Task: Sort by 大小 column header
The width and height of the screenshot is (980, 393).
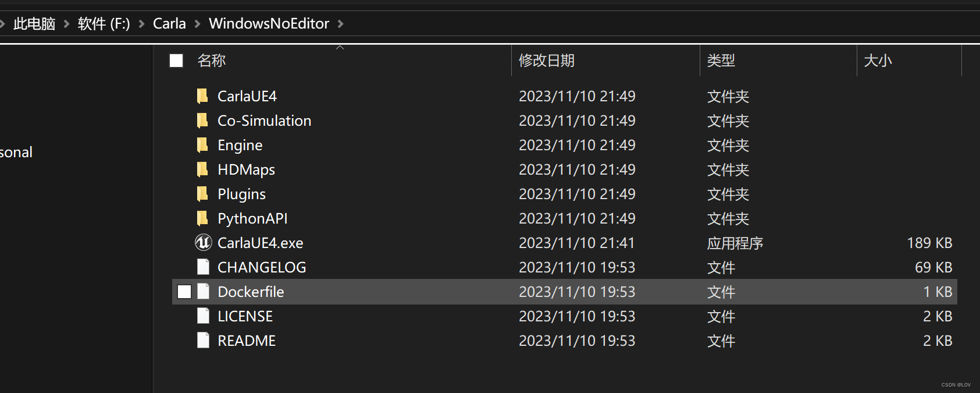Action: (878, 61)
